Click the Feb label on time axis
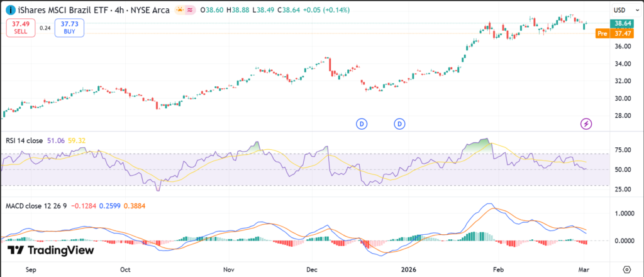This screenshot has height=277, width=644. [x=498, y=268]
